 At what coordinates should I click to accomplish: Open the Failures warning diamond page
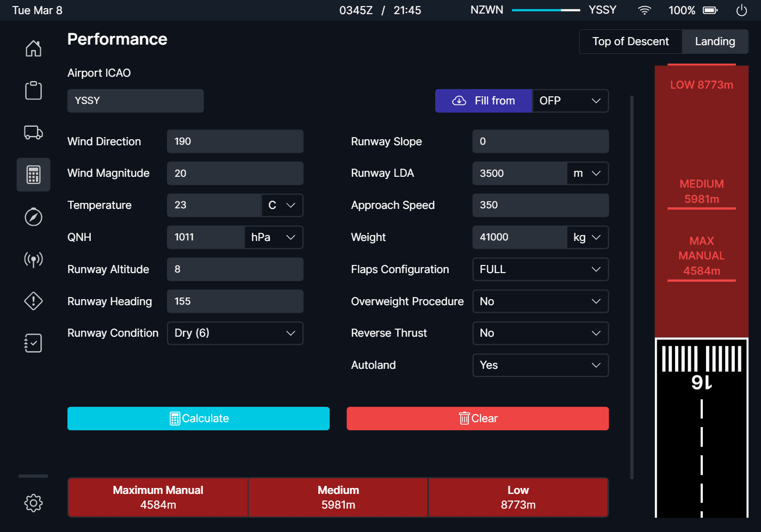pos(33,301)
